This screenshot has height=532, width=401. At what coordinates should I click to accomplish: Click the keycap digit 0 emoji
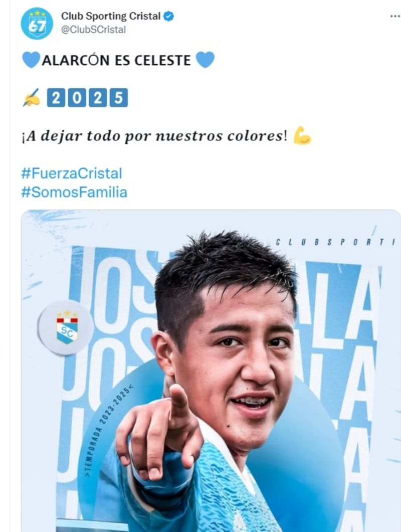click(x=77, y=98)
